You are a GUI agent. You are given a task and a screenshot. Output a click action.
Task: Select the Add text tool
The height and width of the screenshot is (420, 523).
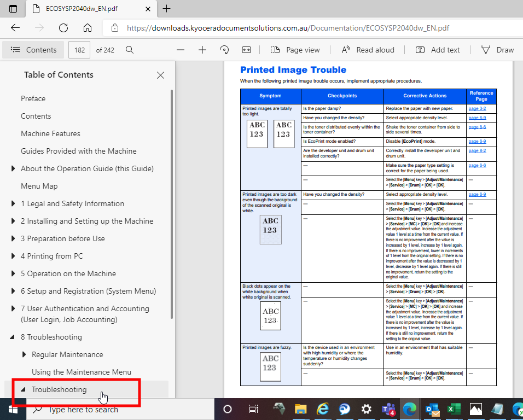point(438,50)
